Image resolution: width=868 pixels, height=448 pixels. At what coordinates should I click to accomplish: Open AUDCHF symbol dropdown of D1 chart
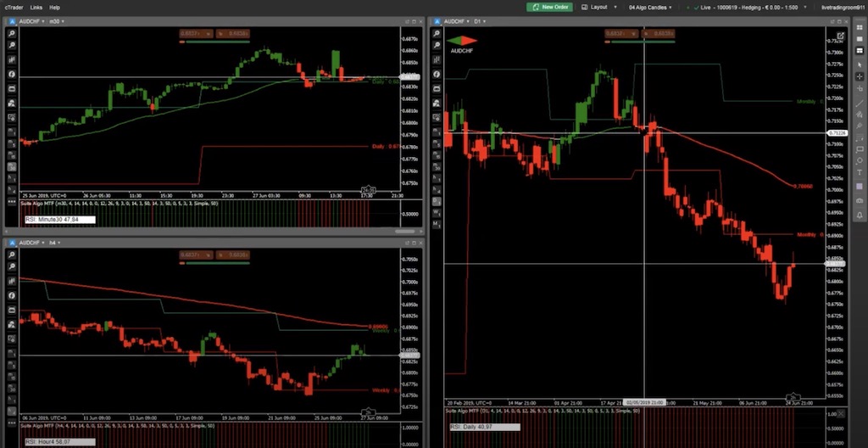(457, 21)
